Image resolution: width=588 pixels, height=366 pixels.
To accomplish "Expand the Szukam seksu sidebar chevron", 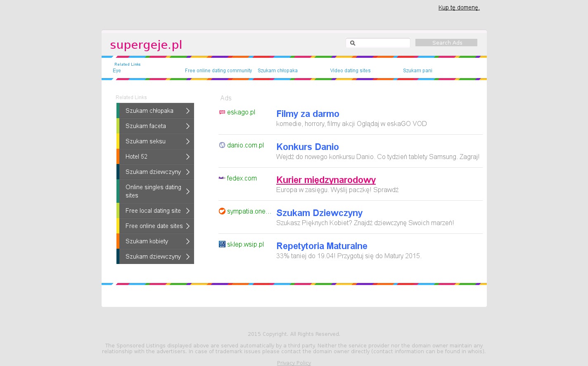I will click(188, 141).
